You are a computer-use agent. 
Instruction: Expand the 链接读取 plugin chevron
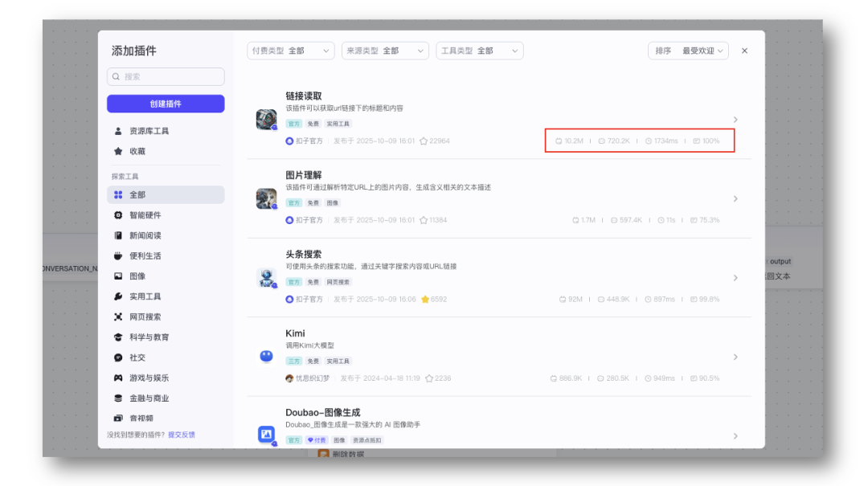(x=735, y=120)
